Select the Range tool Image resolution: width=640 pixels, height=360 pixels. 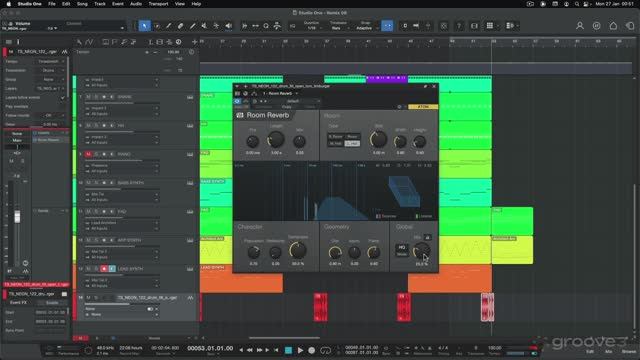[157, 26]
